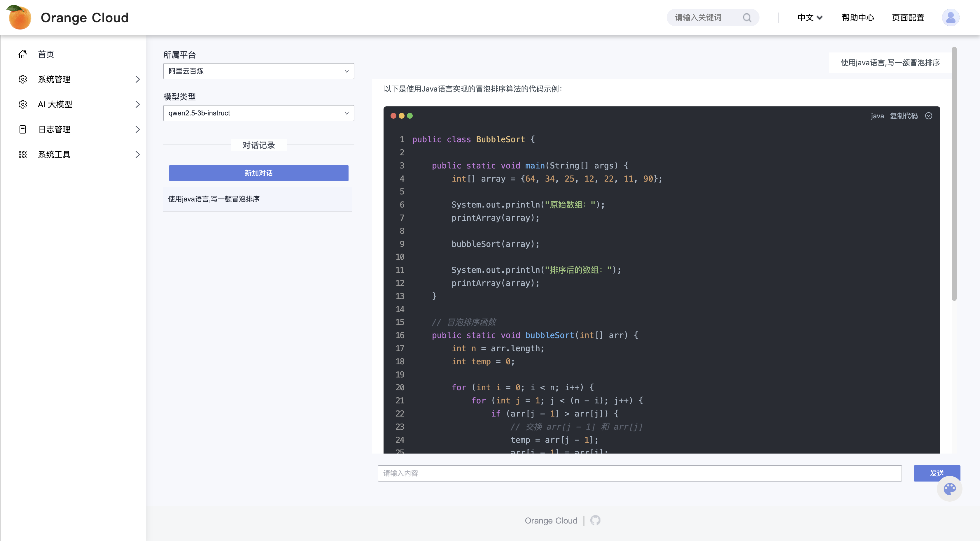
Task: Click the gear icon beside AI 大模型
Action: pos(23,105)
